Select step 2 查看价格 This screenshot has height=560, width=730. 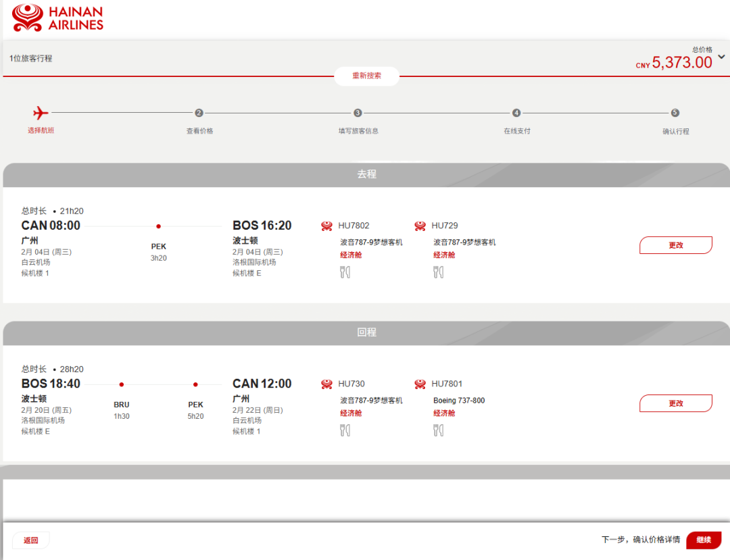click(x=199, y=113)
